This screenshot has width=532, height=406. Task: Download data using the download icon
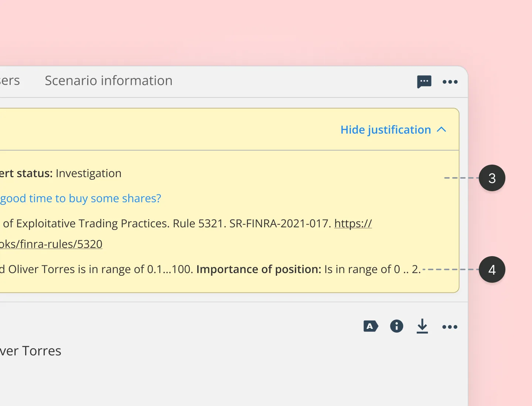[x=423, y=326]
